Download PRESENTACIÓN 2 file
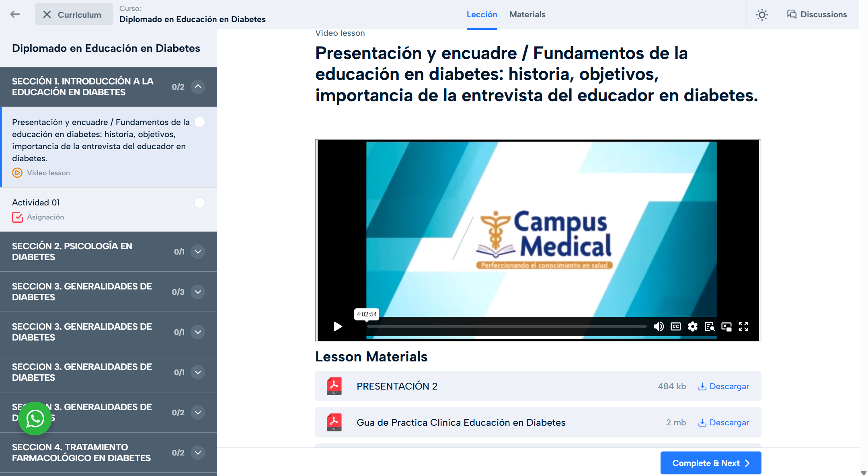Screen dimensions: 868x476 (x=724, y=386)
